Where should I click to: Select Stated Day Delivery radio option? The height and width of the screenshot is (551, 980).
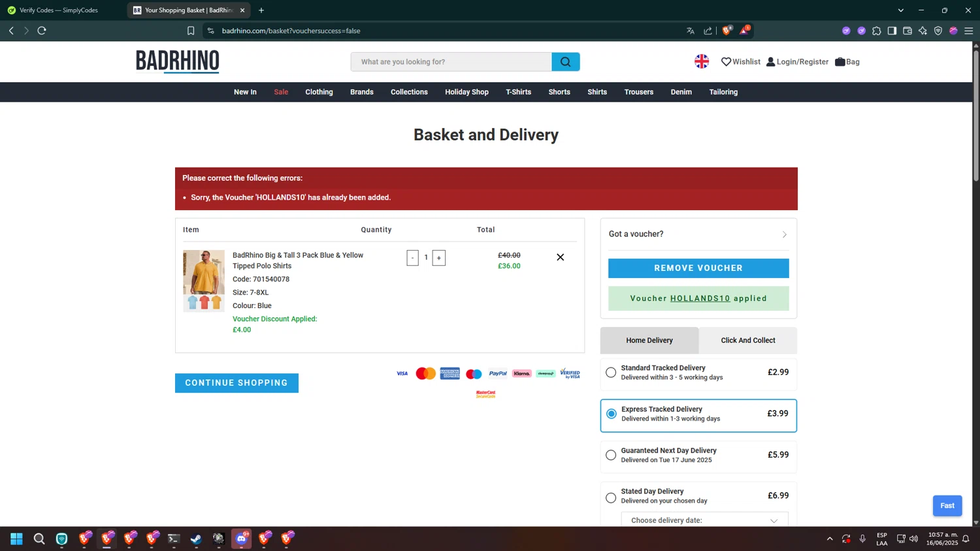611,498
